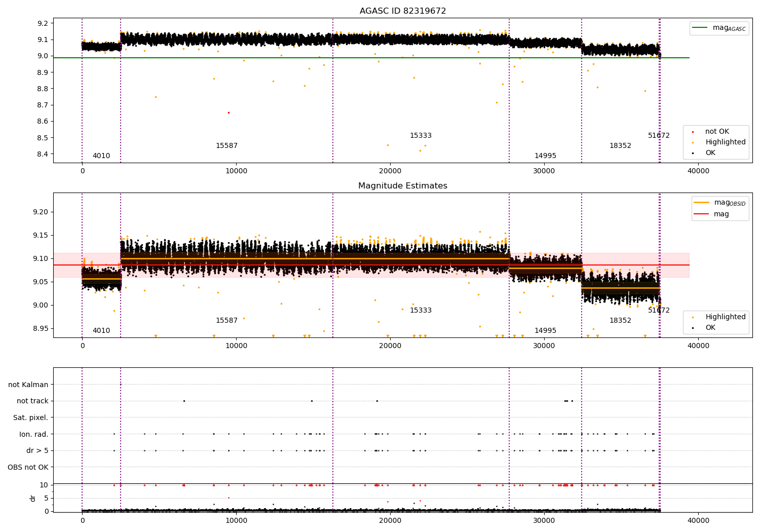Click the green line sample in top legend
Screen dimensions: 760x532
click(x=700, y=28)
